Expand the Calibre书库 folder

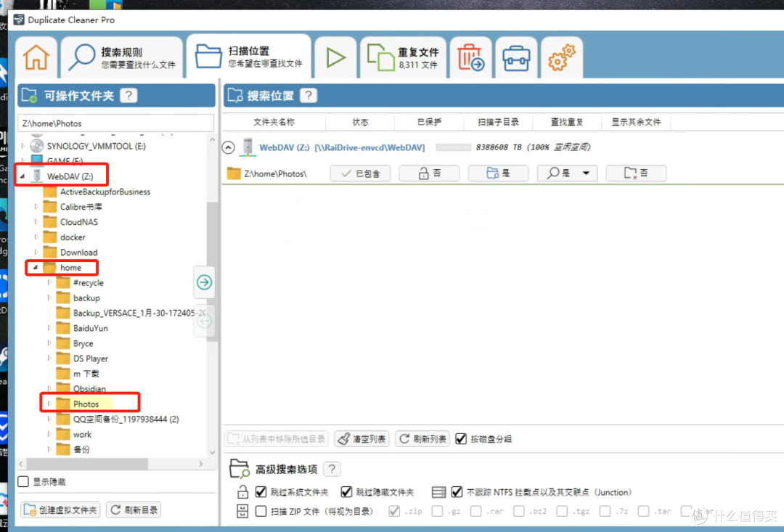pyautogui.click(x=36, y=207)
